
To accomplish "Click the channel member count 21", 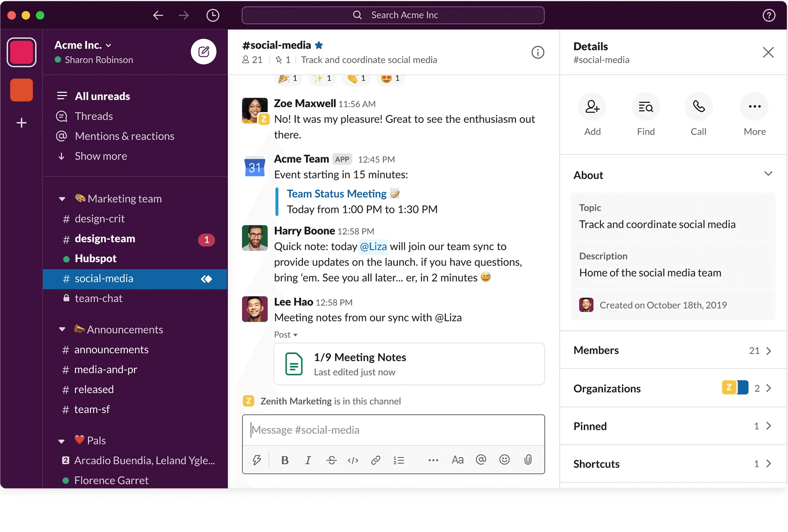I will (x=253, y=60).
